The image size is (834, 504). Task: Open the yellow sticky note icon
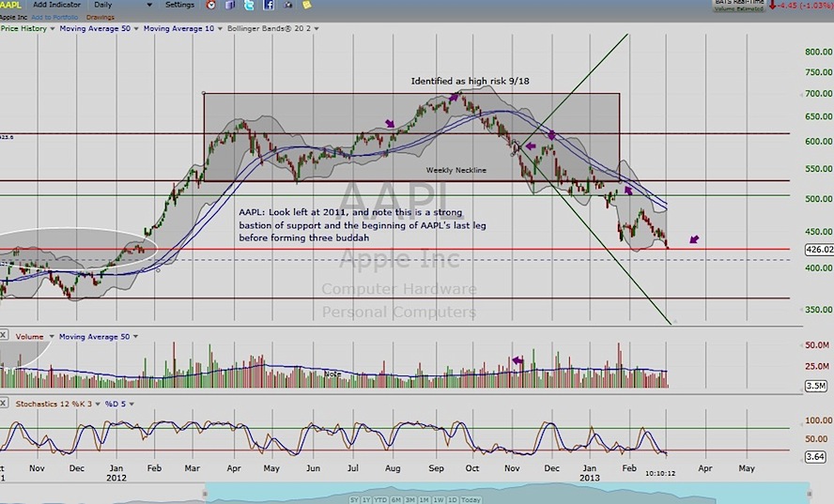[x=307, y=5]
